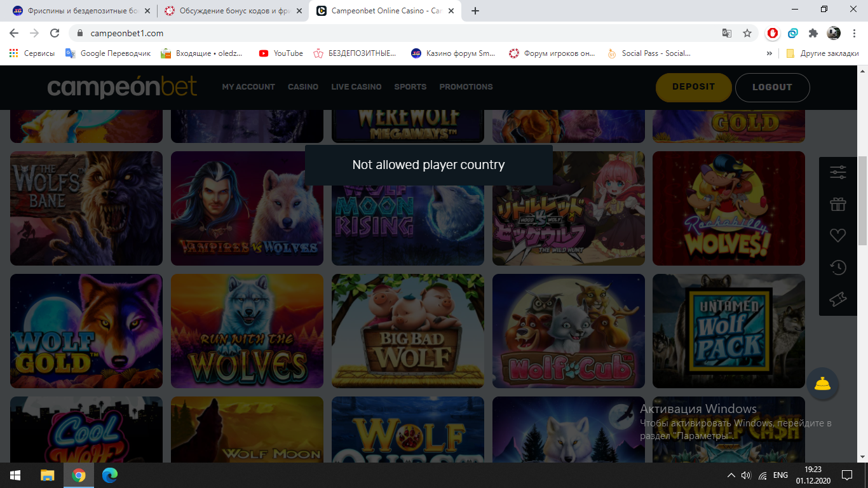Click the blue swirl extension icon
The image size is (868, 488).
[793, 33]
